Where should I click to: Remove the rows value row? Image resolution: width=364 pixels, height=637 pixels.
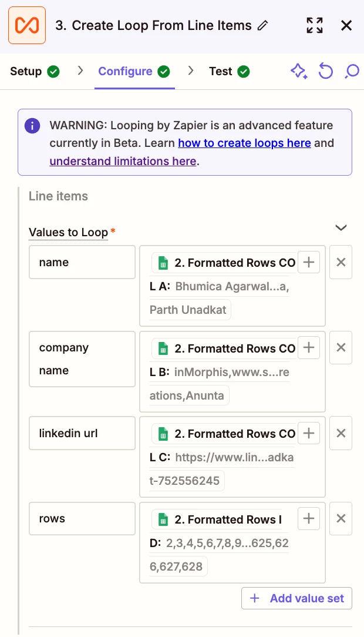click(x=341, y=518)
